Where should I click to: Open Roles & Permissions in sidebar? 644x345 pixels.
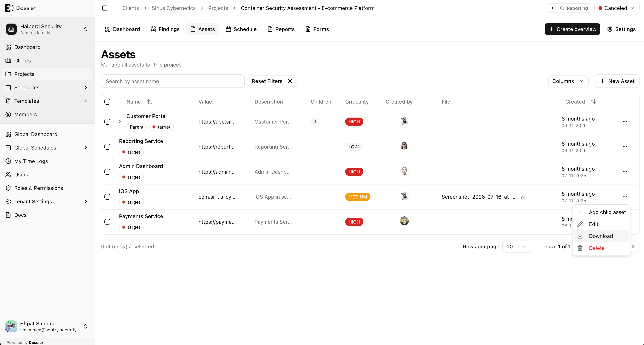click(47, 188)
